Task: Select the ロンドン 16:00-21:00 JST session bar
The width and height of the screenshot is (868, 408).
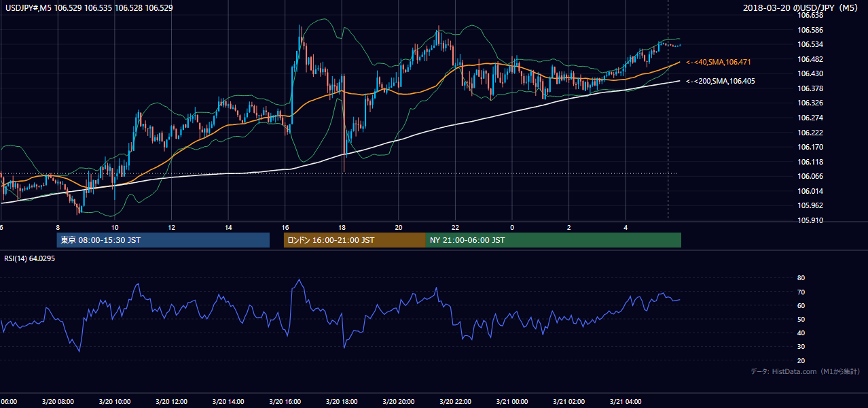Action: pyautogui.click(x=355, y=240)
